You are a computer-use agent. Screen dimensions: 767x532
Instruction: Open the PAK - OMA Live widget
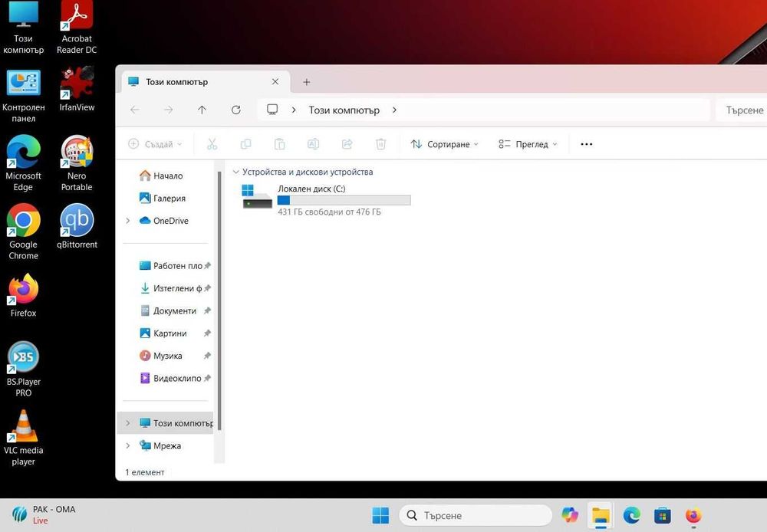point(43,514)
